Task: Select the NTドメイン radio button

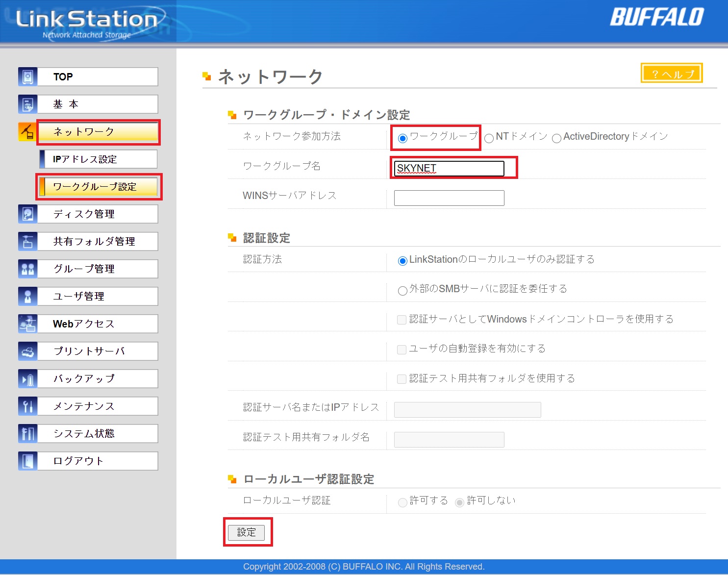Action: pos(489,138)
